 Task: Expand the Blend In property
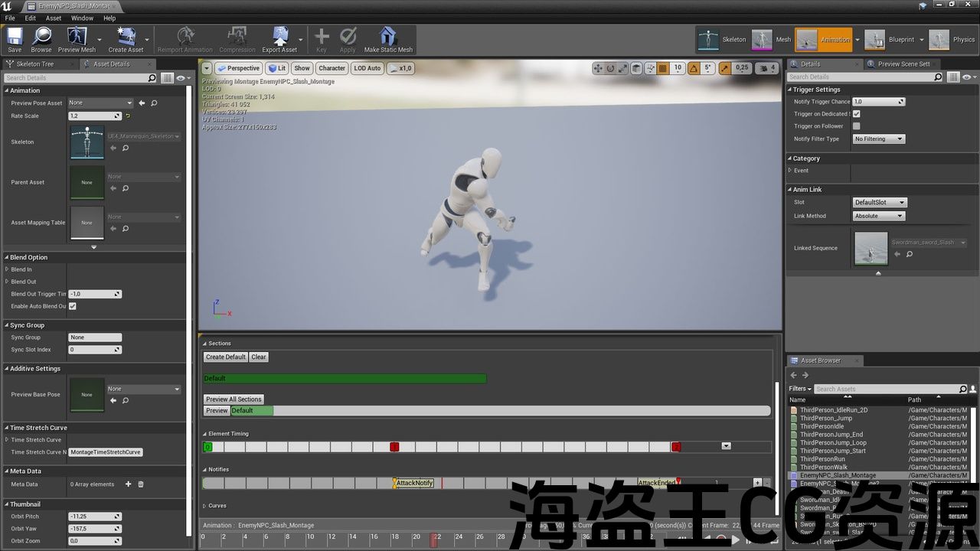click(7, 269)
